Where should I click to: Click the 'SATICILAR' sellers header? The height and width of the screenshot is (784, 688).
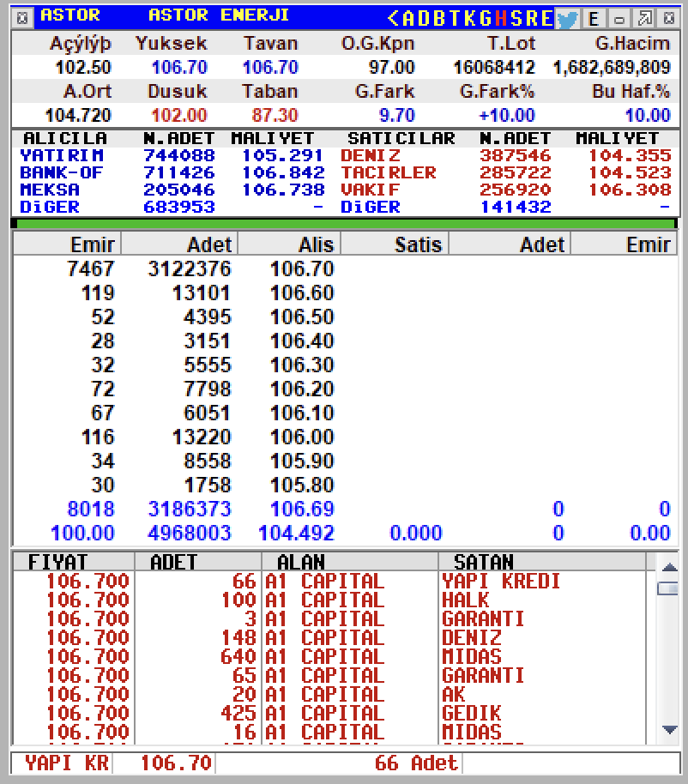[x=401, y=138]
